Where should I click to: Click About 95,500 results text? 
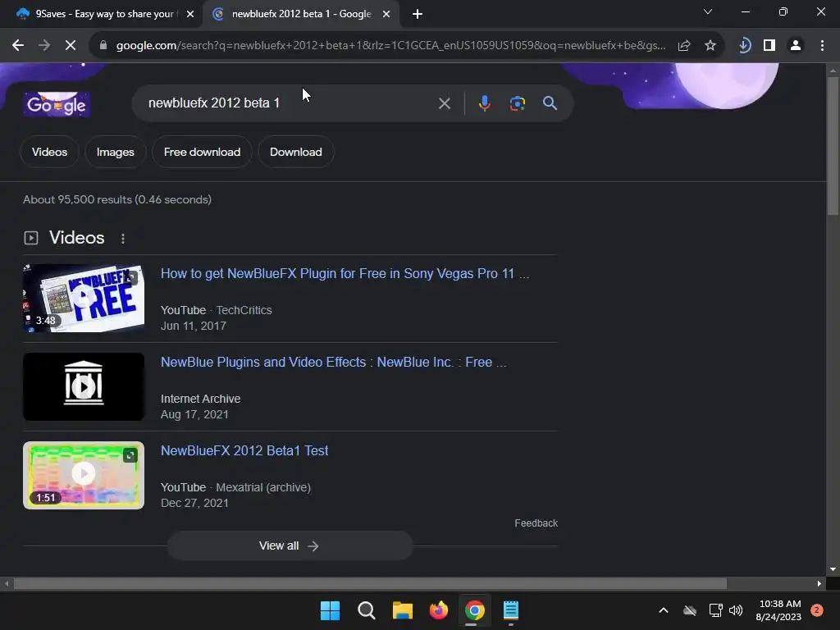(117, 200)
